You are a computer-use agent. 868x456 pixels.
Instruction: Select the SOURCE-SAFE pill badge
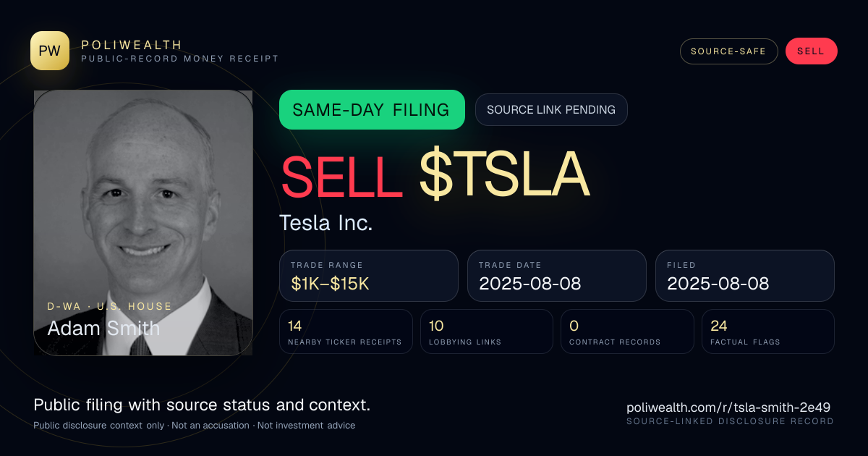coord(728,51)
